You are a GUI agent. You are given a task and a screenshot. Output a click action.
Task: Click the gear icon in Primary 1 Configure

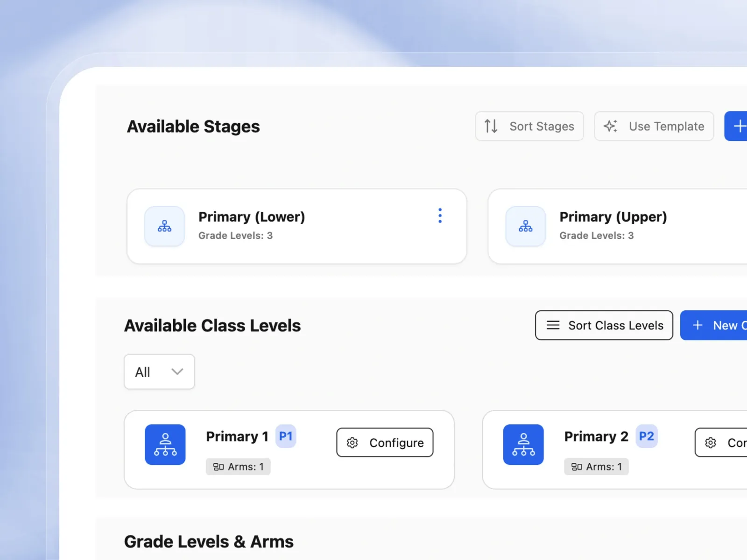pos(352,442)
